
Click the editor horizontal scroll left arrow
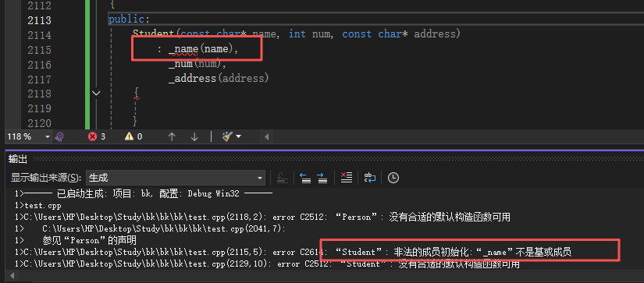click(266, 136)
